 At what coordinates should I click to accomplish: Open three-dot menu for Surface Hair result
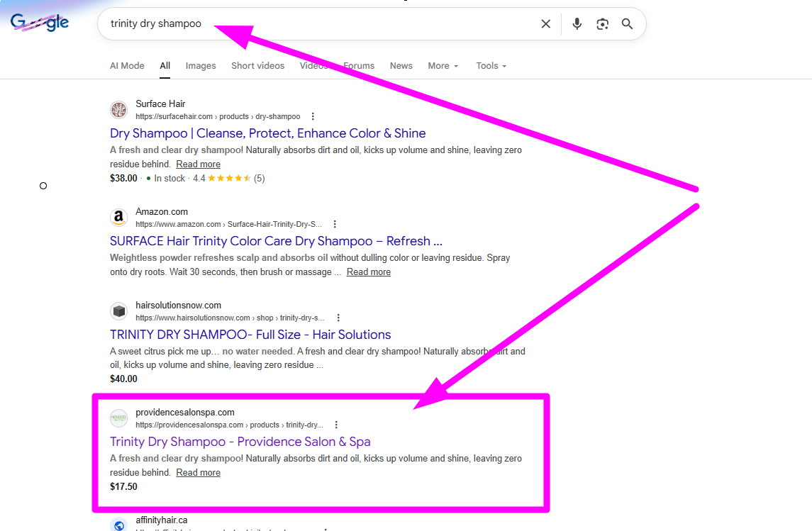[313, 116]
